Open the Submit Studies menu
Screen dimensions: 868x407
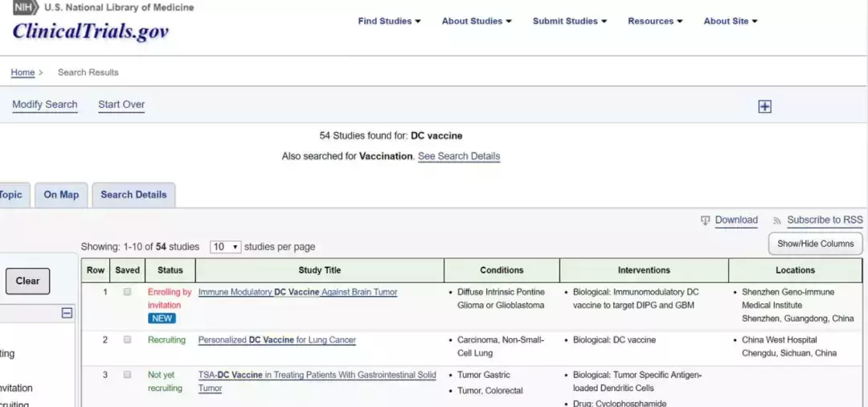click(569, 21)
